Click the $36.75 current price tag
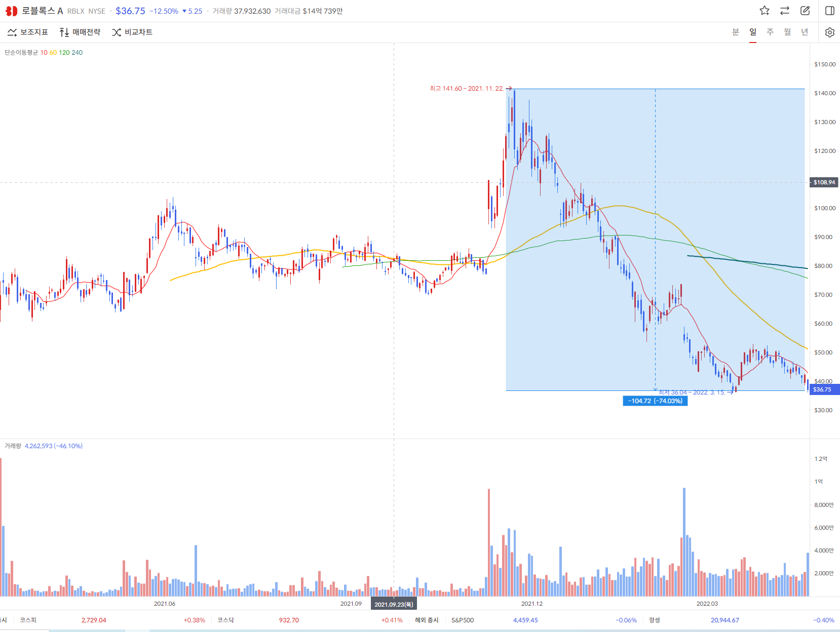This screenshot has height=632, width=840. point(824,389)
